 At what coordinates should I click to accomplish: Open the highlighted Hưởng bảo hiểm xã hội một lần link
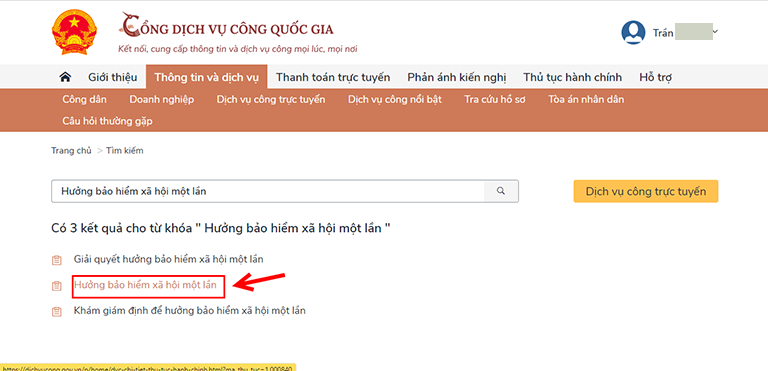pos(145,285)
